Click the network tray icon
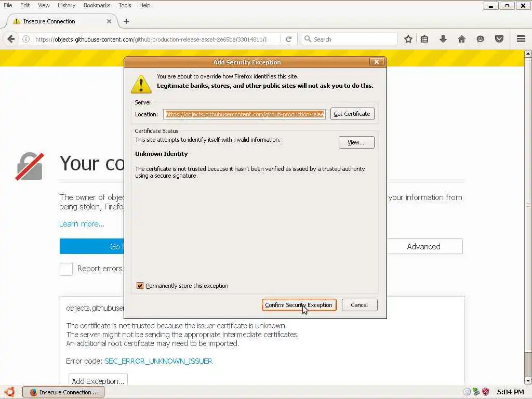 click(x=476, y=392)
